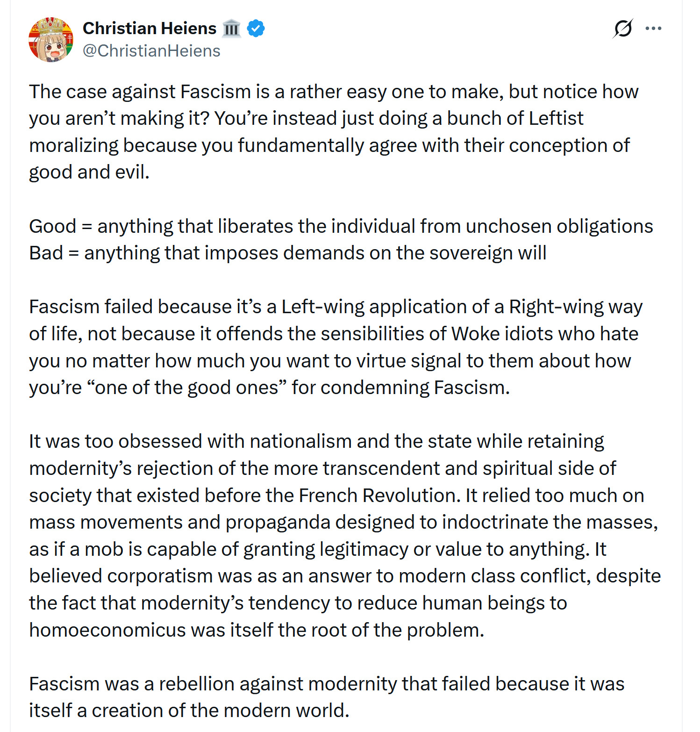700x732 pixels.
Task: Click the classical building emoji beside the name
Action: (231, 29)
